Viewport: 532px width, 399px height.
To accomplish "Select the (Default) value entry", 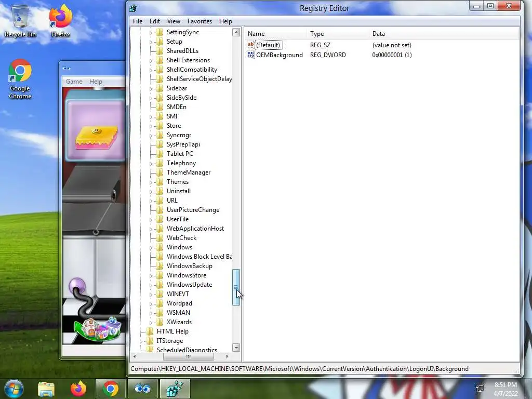I will click(x=268, y=45).
